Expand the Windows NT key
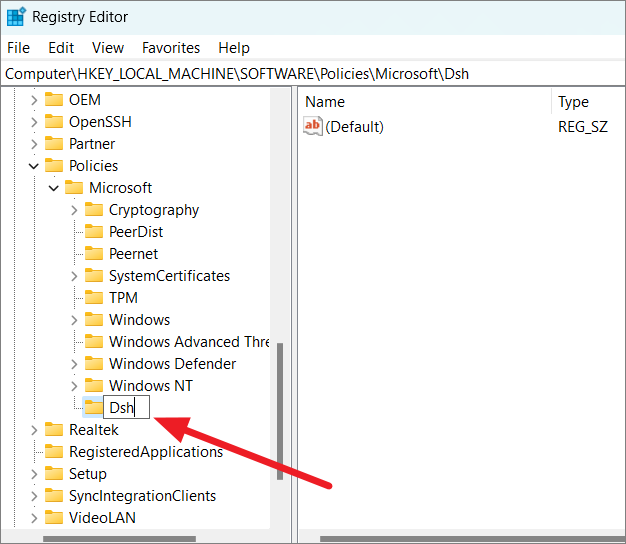 (74, 386)
